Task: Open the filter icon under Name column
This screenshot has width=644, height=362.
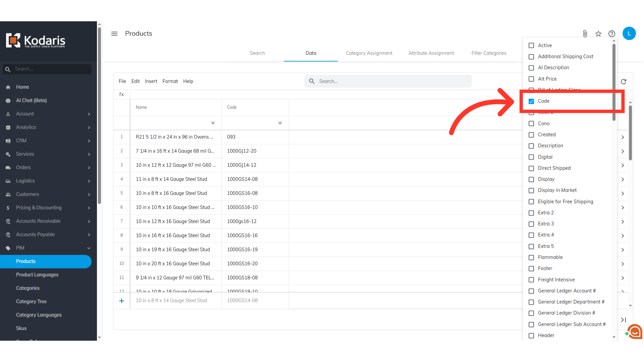Action: coord(213,123)
